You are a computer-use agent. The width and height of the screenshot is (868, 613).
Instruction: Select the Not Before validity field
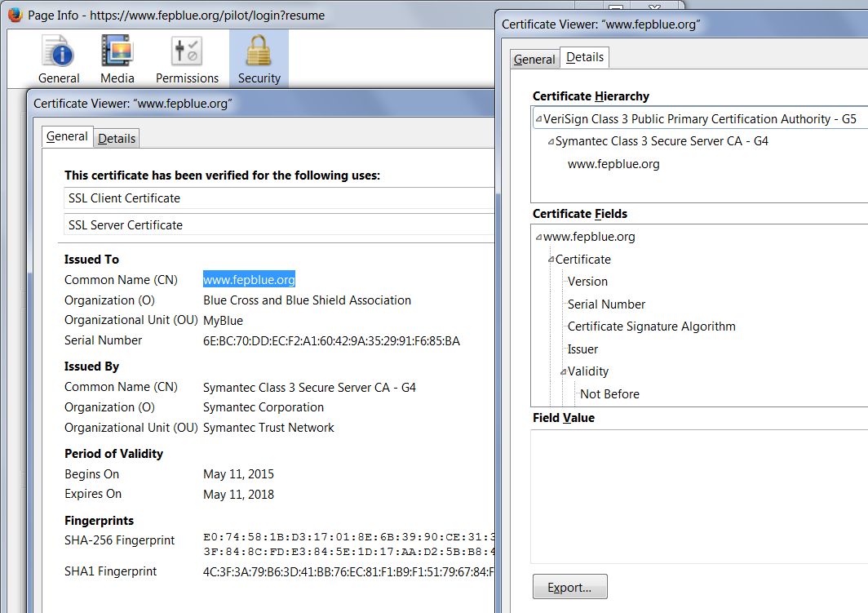(609, 393)
